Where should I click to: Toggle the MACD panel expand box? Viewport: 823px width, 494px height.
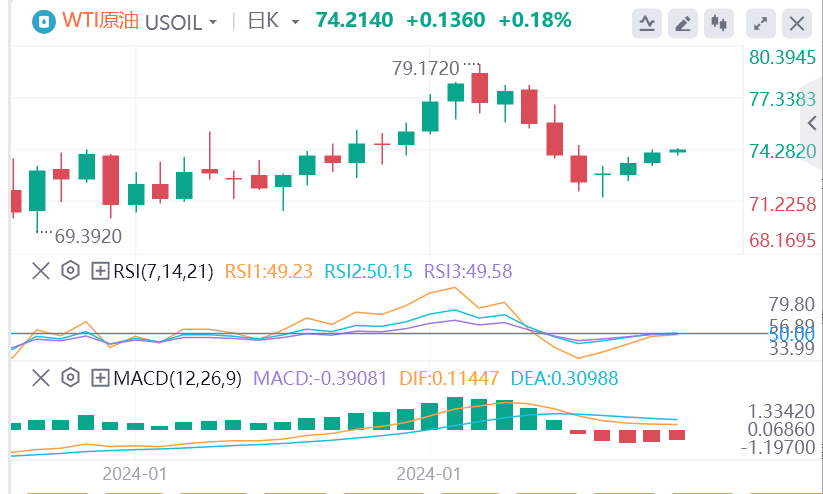100,378
